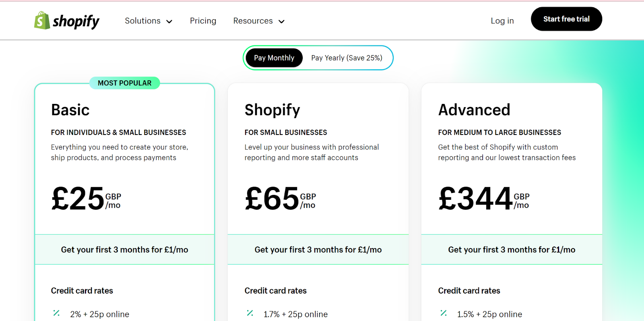Click the Solutions navigation item
Screen dimensions: 644x321
(x=142, y=21)
